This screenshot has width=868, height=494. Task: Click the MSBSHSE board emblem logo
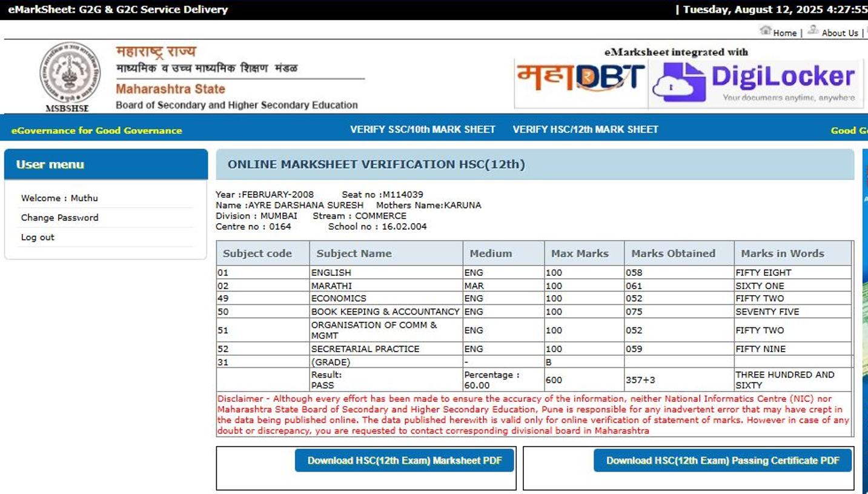70,74
